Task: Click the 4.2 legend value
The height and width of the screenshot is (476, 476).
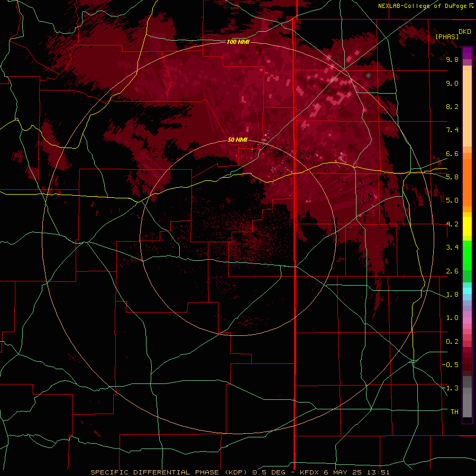Action: click(452, 224)
